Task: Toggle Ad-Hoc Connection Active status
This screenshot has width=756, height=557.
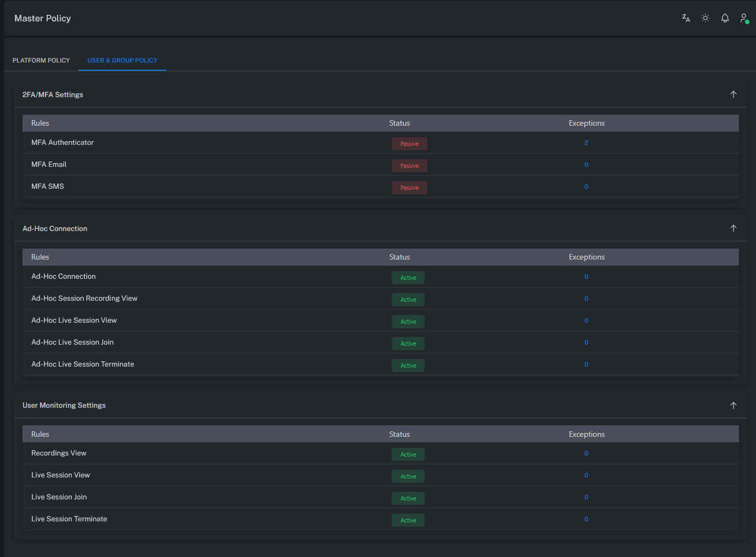Action: click(408, 278)
